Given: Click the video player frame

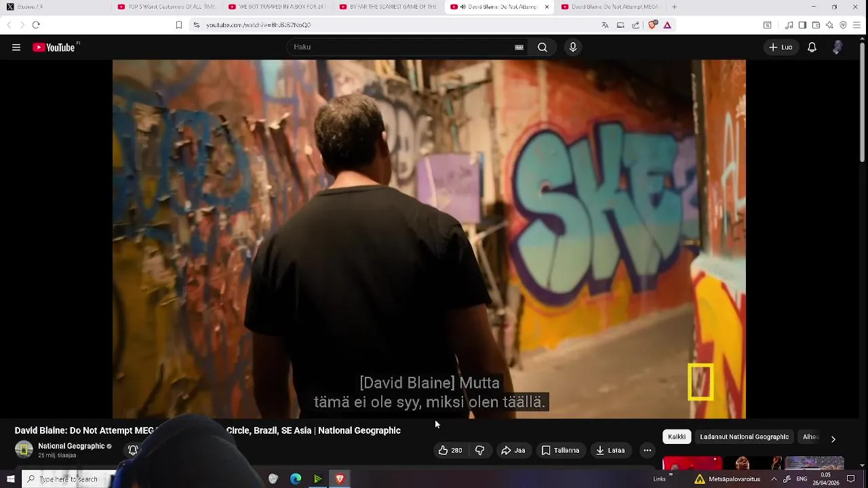Looking at the screenshot, I should click(x=429, y=239).
